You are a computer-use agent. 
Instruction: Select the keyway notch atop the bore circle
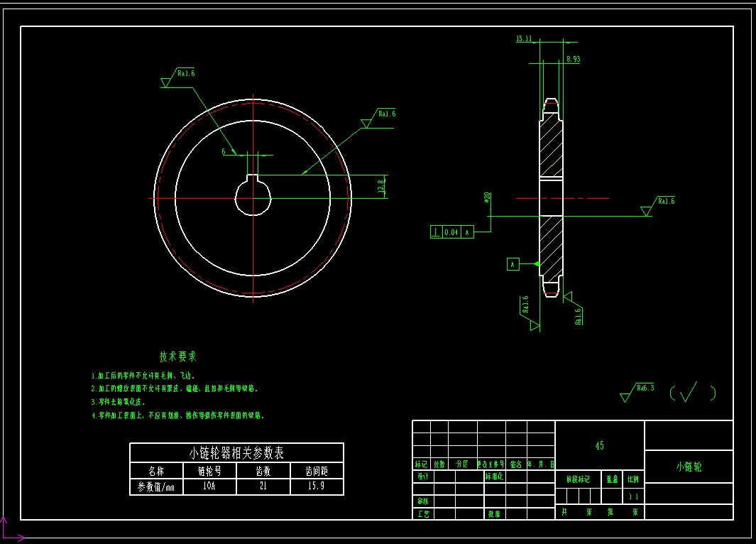tap(253, 180)
